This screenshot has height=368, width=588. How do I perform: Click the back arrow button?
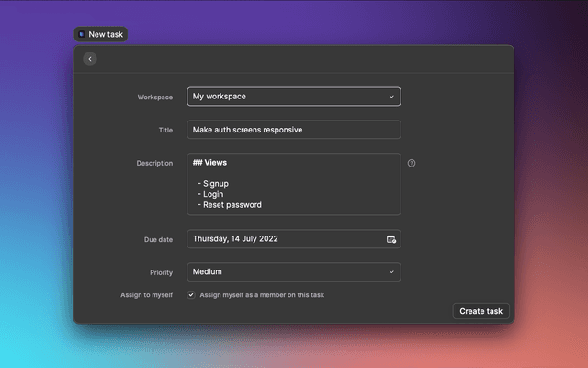point(89,59)
